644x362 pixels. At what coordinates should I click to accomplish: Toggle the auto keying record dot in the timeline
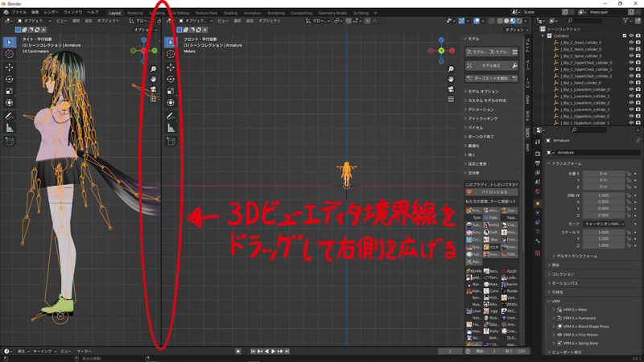[x=237, y=352]
